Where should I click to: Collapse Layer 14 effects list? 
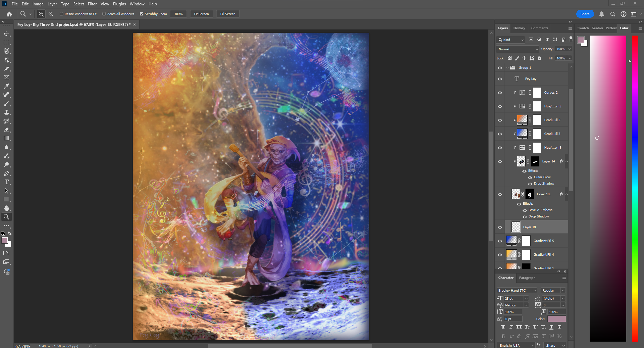tap(567, 161)
